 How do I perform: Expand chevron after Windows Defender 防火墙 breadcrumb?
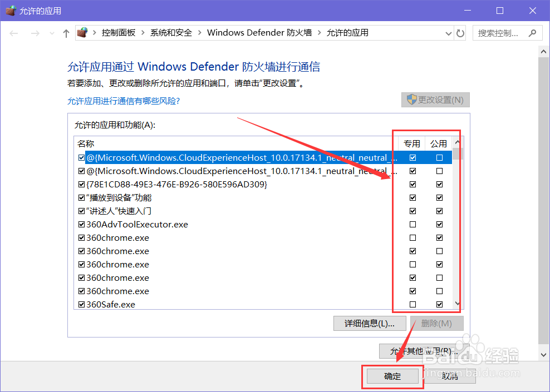(319, 33)
